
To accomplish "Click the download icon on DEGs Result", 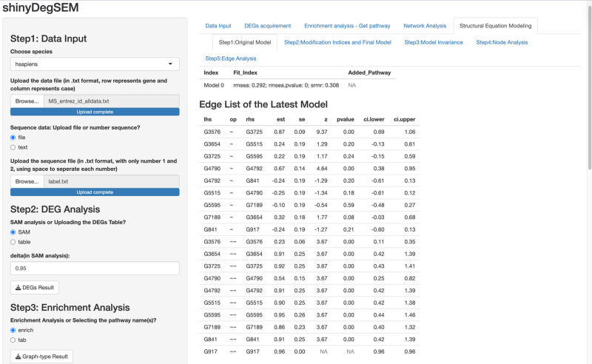I will click(18, 288).
